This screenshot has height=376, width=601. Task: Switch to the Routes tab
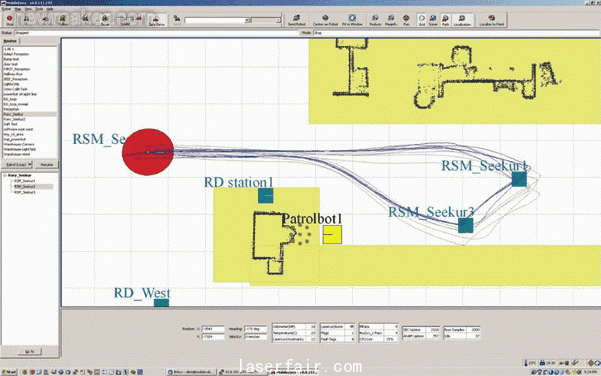click(10, 41)
